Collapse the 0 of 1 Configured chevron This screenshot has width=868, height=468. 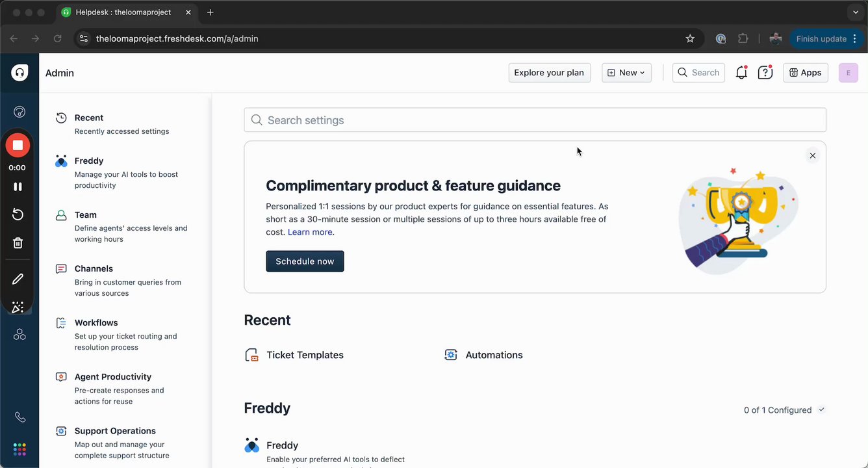(x=822, y=410)
